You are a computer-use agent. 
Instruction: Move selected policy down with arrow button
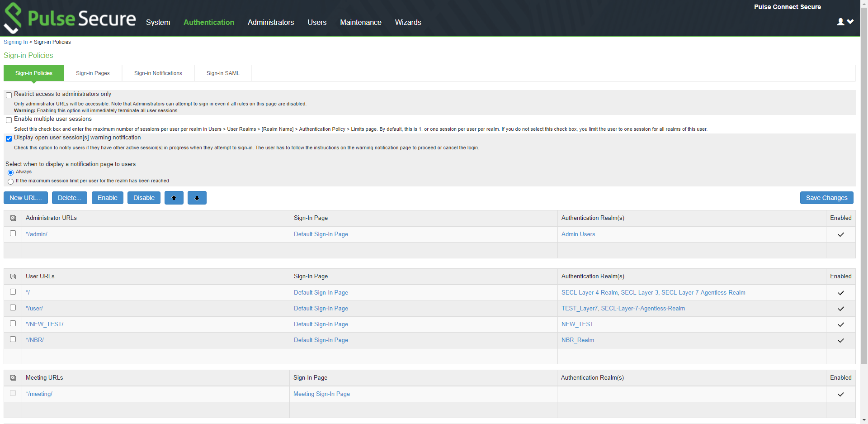pyautogui.click(x=197, y=198)
